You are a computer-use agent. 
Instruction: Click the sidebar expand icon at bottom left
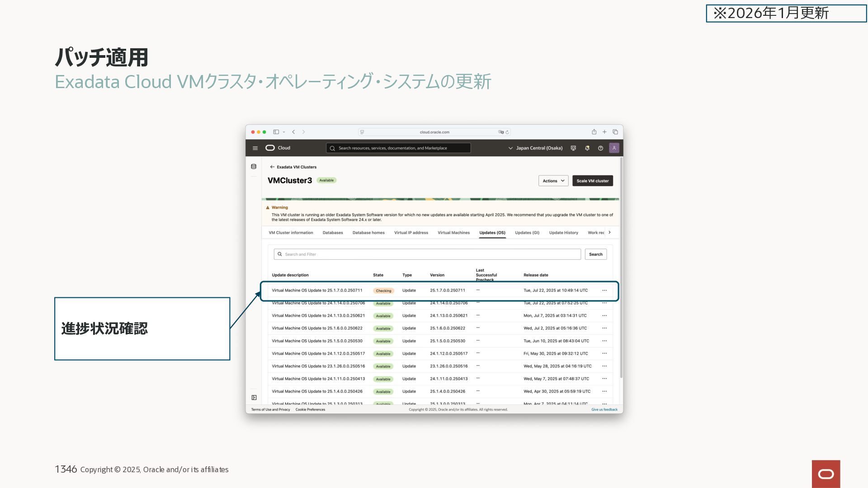(x=254, y=398)
